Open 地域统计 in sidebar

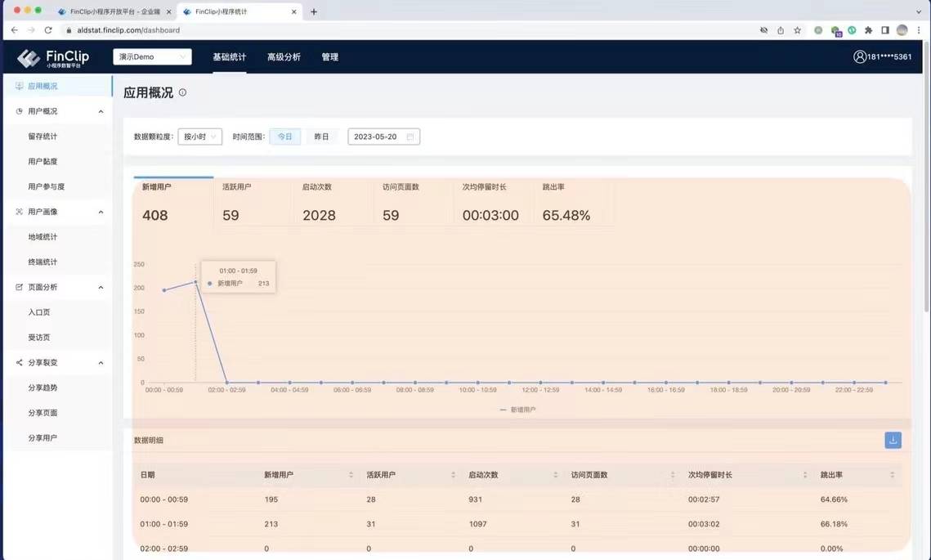coord(43,237)
